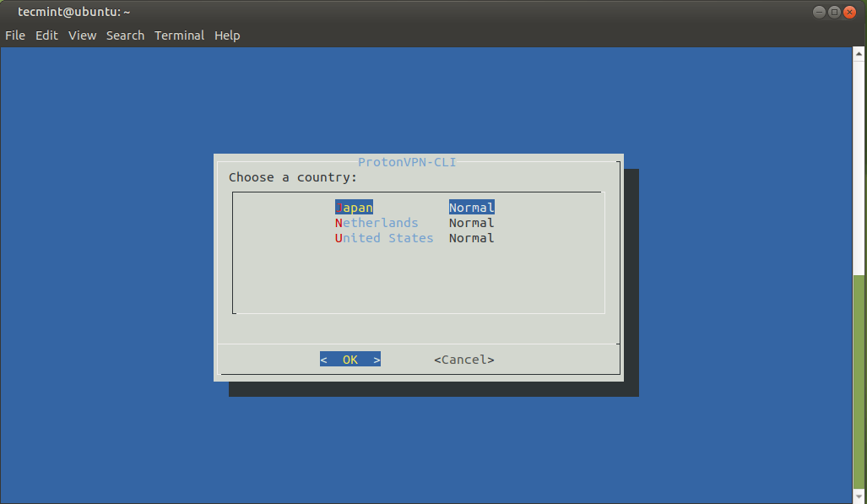Confirm selection with the OK button

click(350, 360)
